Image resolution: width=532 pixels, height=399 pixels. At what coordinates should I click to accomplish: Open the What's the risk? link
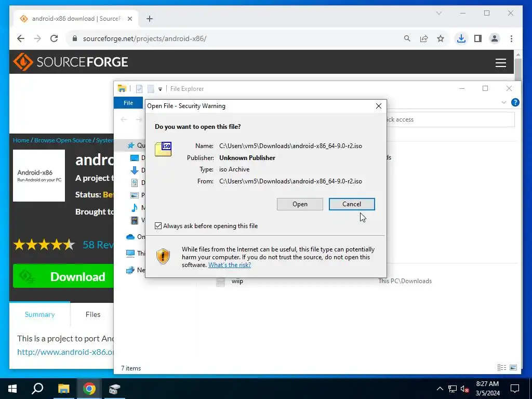(229, 265)
